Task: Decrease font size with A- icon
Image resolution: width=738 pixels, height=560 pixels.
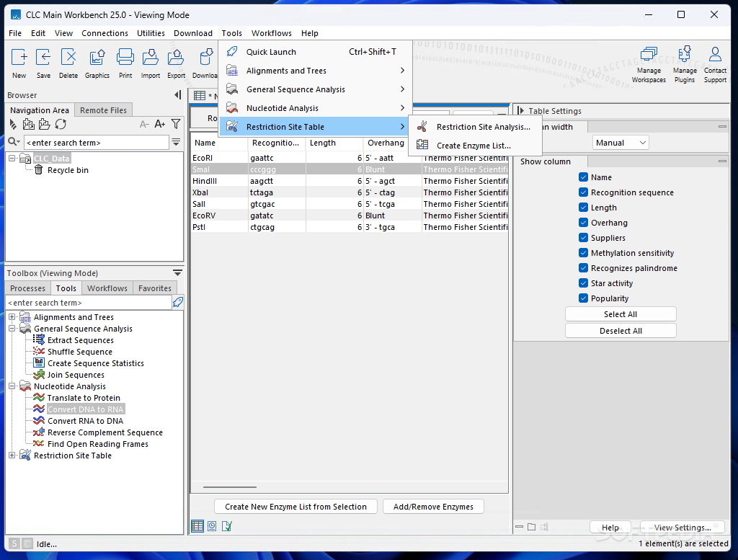Action: pyautogui.click(x=144, y=124)
